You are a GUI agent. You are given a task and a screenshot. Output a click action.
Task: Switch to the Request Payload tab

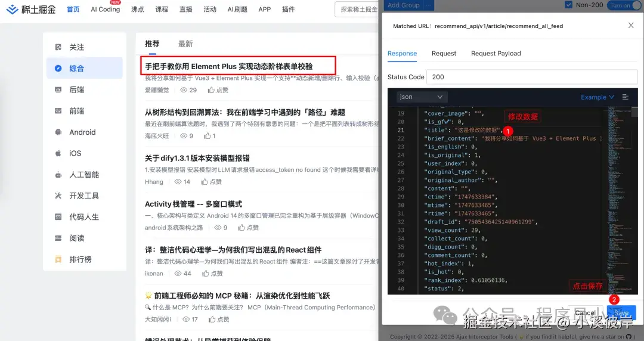496,54
